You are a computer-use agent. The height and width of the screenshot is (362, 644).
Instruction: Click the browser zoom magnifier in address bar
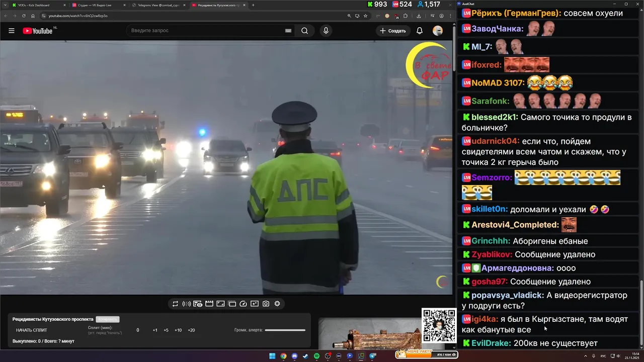pyautogui.click(x=349, y=16)
